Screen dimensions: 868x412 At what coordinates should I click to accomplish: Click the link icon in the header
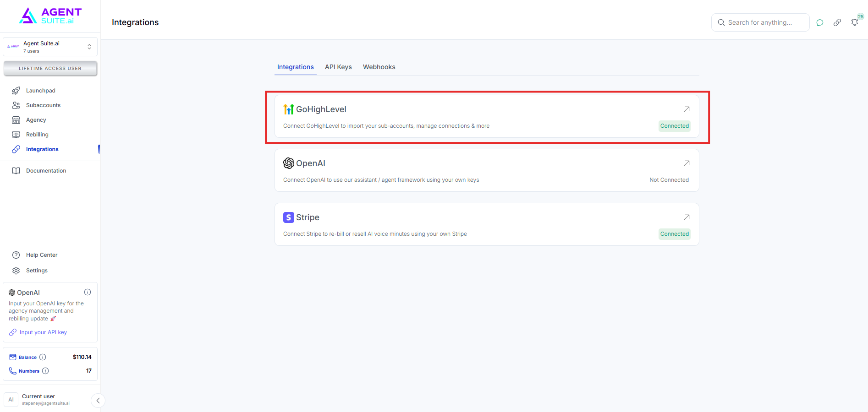[x=837, y=22]
